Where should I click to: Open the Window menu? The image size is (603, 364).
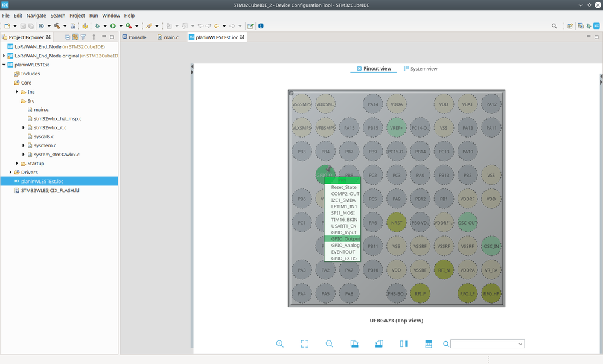coord(111,15)
